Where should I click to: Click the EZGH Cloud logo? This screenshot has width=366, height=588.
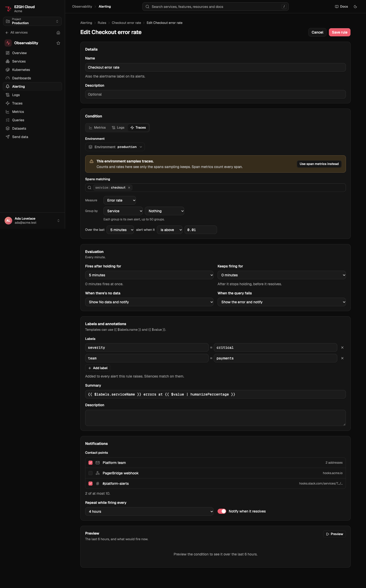tap(8, 9)
